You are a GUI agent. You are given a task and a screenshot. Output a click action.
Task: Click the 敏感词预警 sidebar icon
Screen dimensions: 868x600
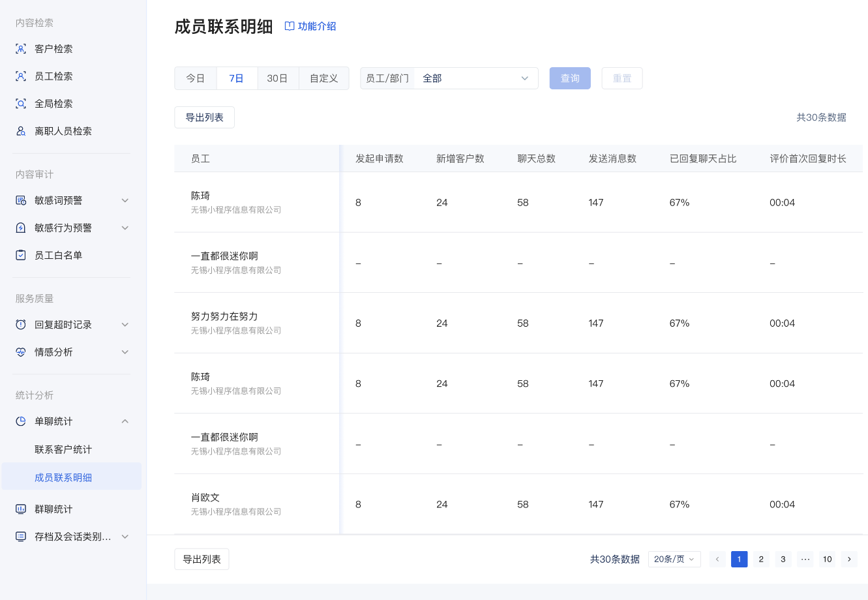click(21, 200)
